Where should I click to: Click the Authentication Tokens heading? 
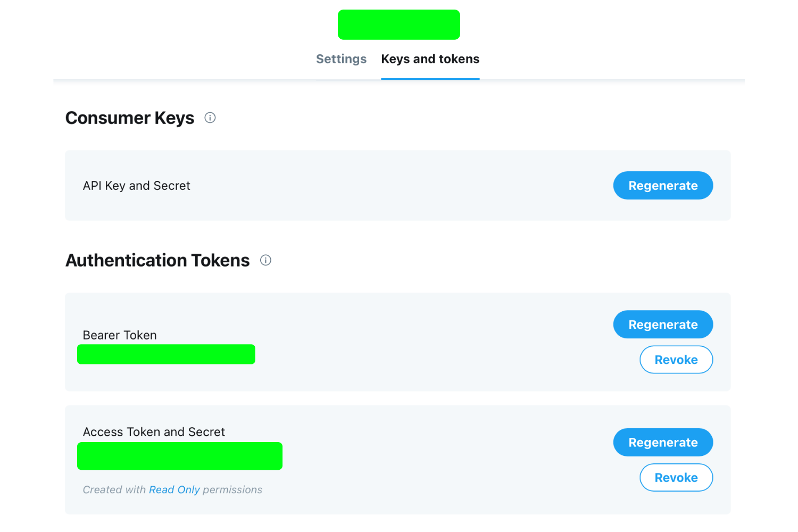pos(157,261)
